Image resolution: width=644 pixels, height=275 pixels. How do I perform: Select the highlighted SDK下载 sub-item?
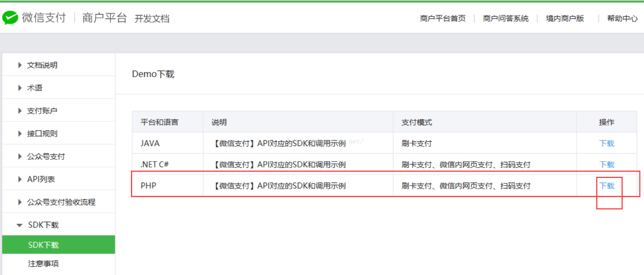click(x=43, y=245)
